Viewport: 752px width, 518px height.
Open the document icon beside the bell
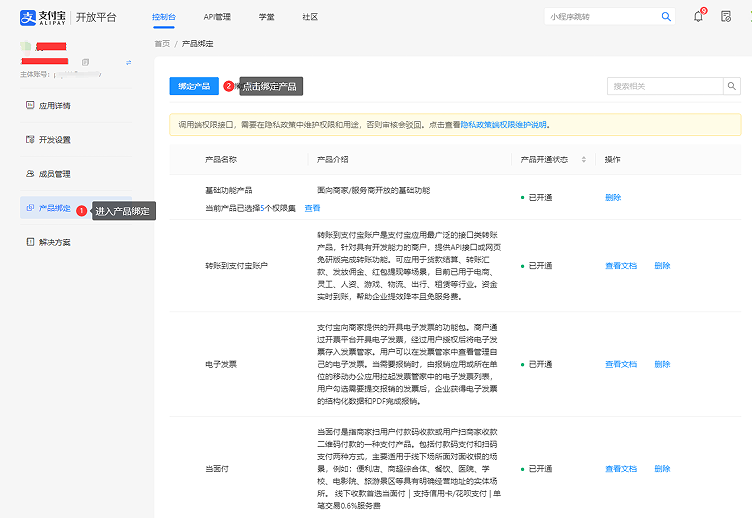(726, 16)
